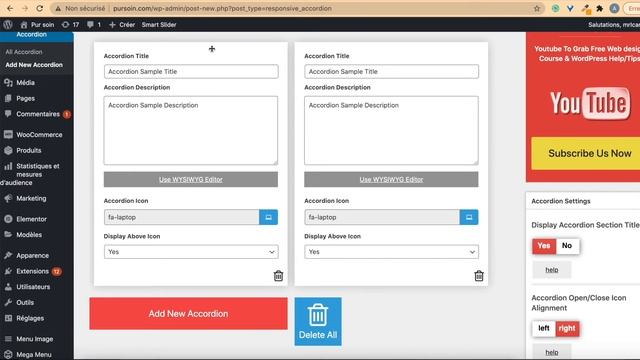
Task: Click the Delete All button
Action: click(318, 322)
